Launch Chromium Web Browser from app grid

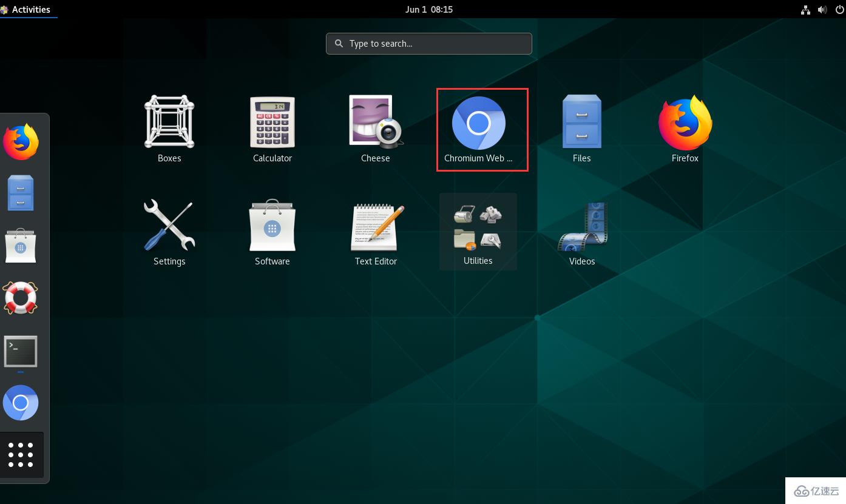coord(479,123)
